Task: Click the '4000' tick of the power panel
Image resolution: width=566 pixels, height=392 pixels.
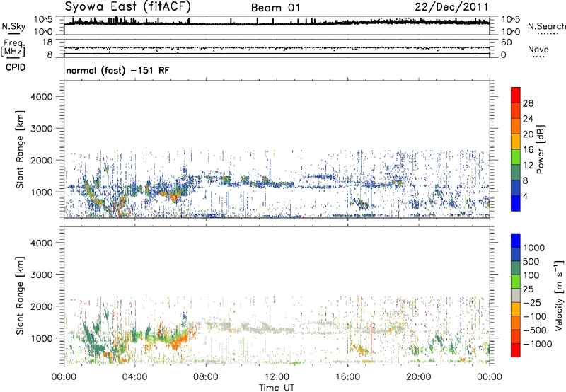Action: [42, 97]
